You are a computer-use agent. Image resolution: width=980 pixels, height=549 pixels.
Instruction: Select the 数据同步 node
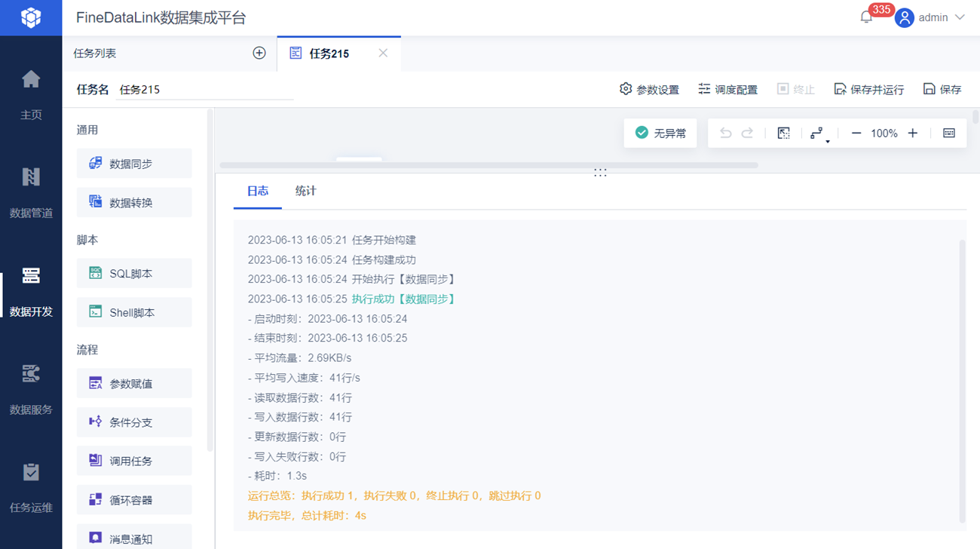(x=134, y=164)
